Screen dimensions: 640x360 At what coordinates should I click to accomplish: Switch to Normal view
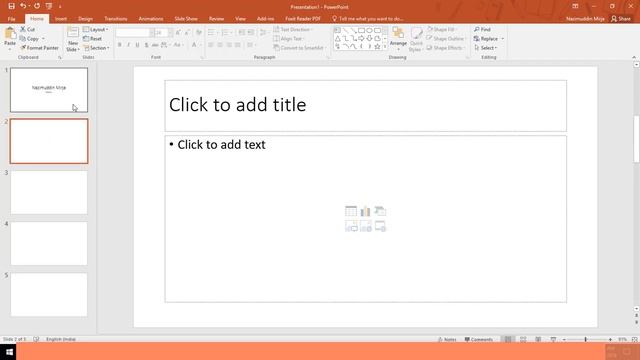click(508, 339)
